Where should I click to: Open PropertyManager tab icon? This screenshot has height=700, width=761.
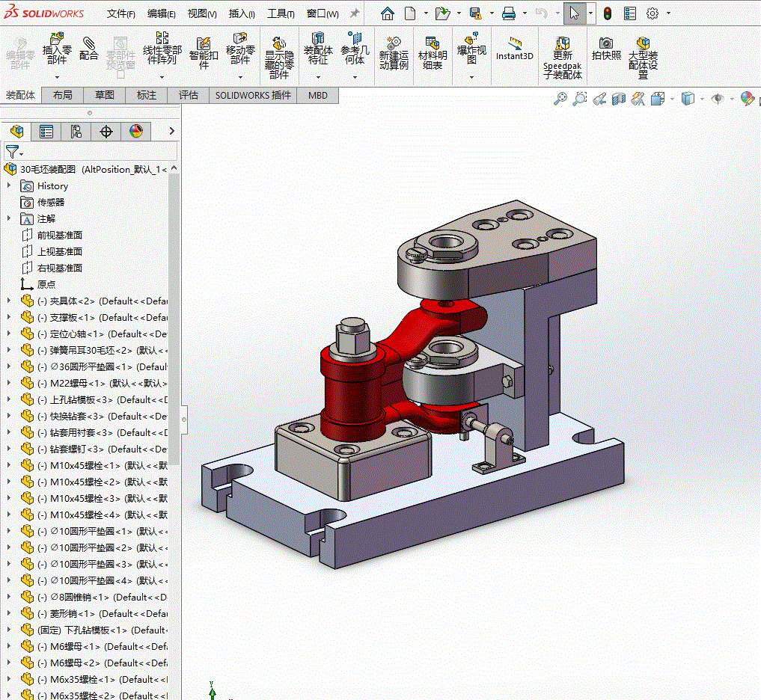click(46, 131)
